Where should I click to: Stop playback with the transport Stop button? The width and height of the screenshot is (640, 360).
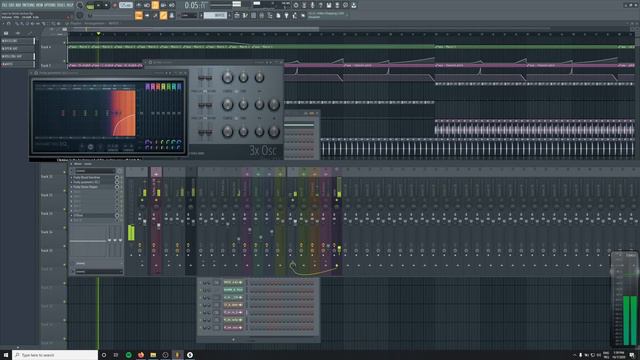point(106,5)
